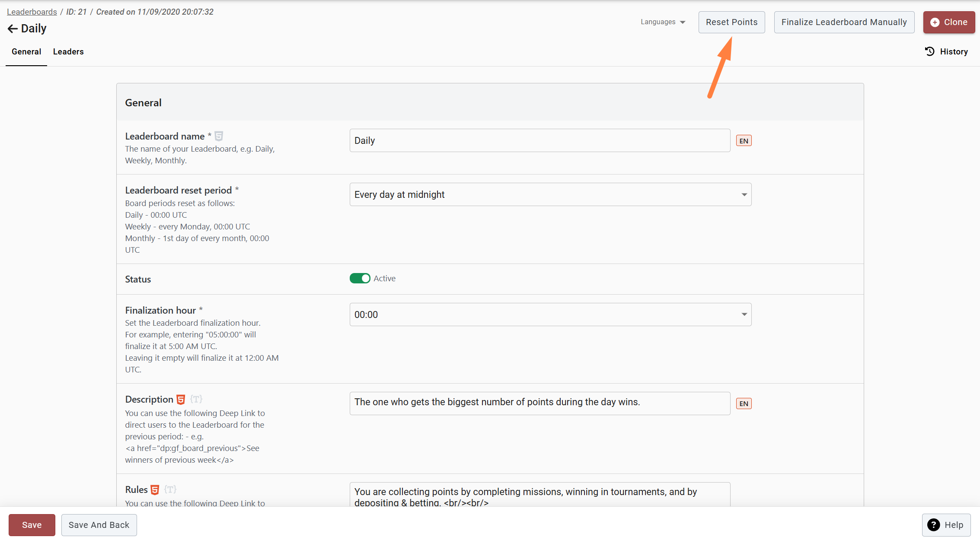Click EN language badge next to Leaderboard name
This screenshot has width=980, height=540.
coord(744,141)
